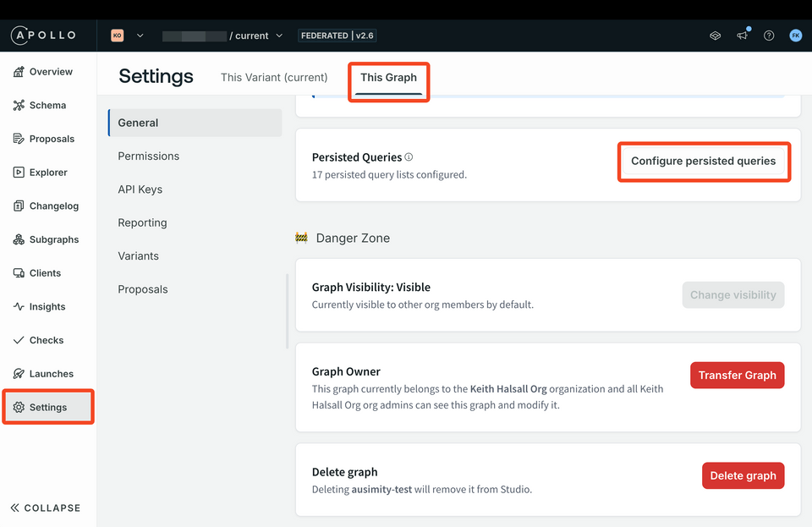812x527 pixels.
Task: Expand the organization switcher chevron
Action: point(140,36)
